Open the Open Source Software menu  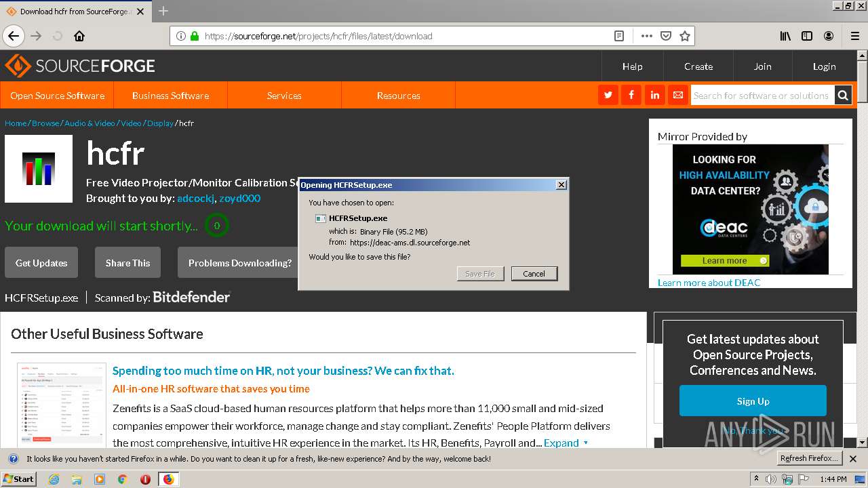[x=57, y=96]
